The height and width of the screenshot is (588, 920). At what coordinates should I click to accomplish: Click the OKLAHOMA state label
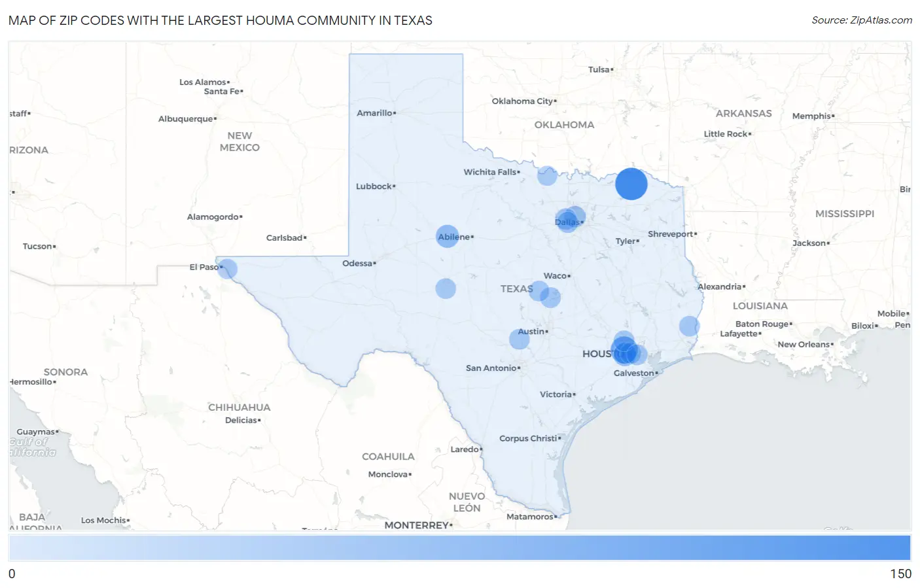[564, 125]
